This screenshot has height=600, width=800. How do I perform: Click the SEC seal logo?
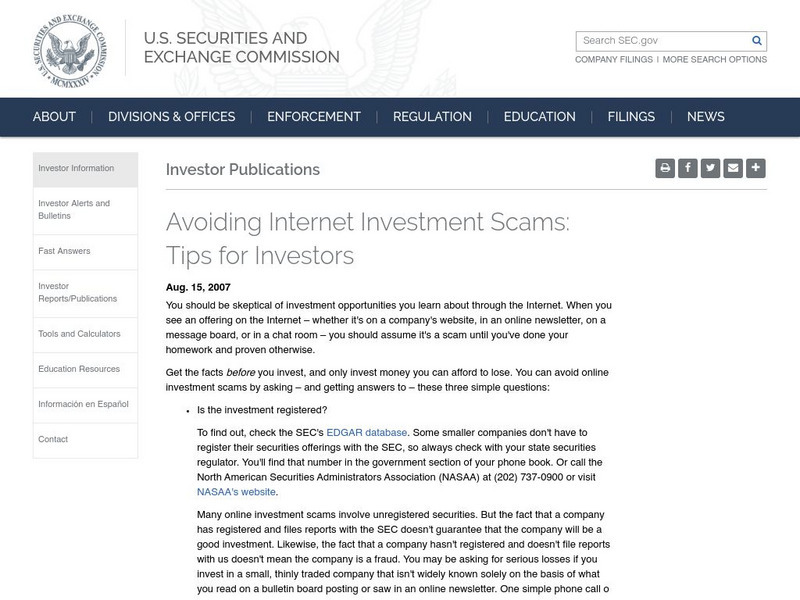tap(69, 51)
